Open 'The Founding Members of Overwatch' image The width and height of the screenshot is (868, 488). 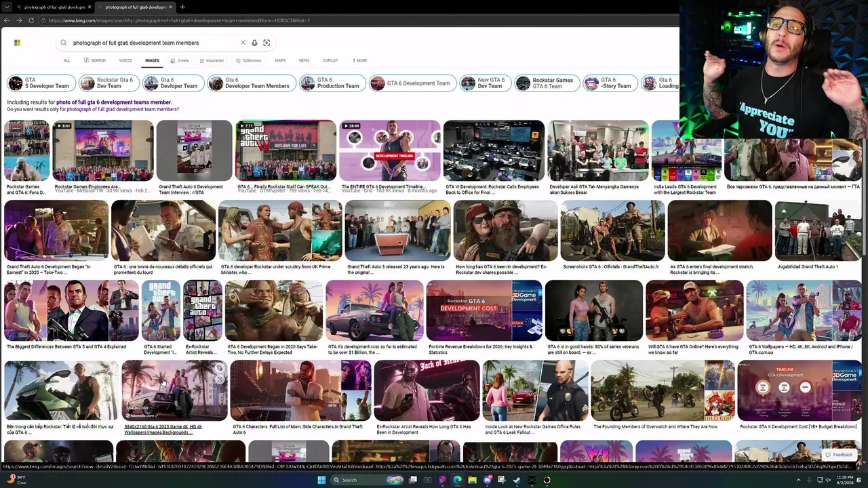[663, 390]
